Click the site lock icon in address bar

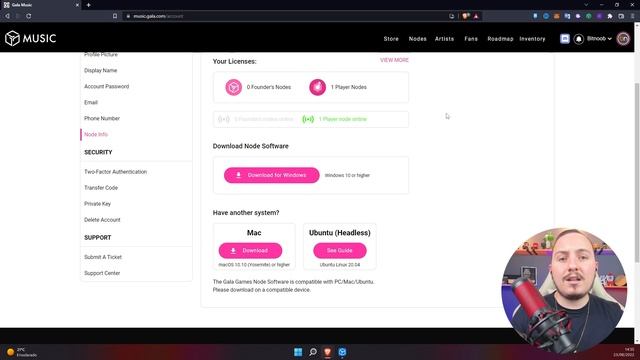tap(128, 16)
